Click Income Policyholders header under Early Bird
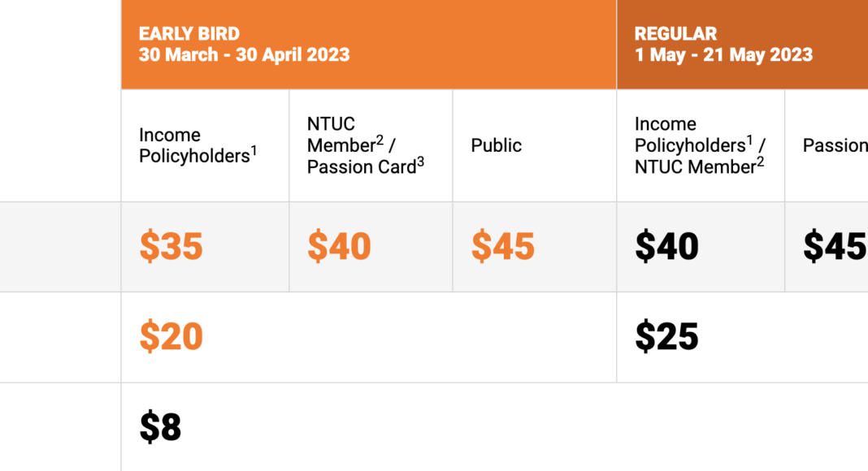 pyautogui.click(x=195, y=145)
